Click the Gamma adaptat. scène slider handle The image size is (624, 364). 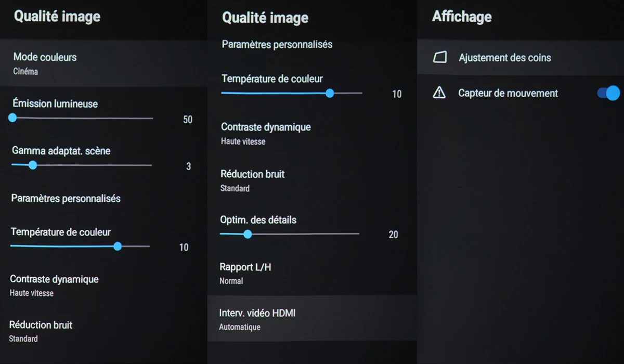(33, 165)
